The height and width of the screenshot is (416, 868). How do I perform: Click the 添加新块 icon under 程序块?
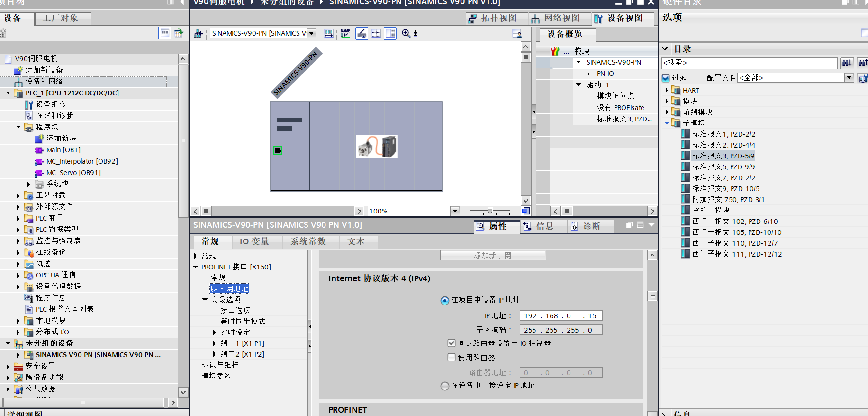click(39, 139)
